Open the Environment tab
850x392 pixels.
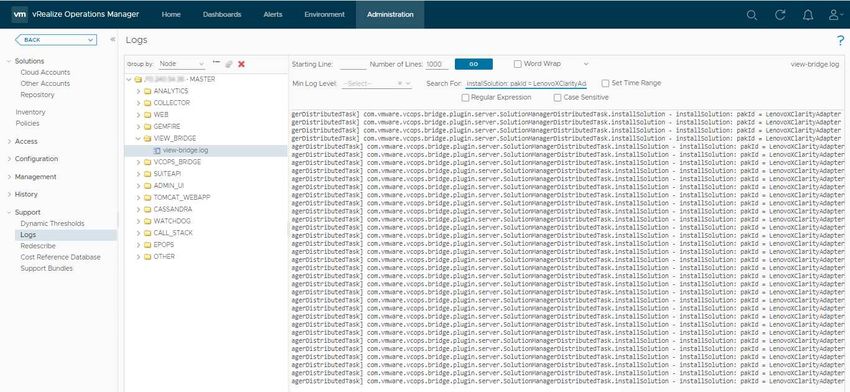(324, 15)
